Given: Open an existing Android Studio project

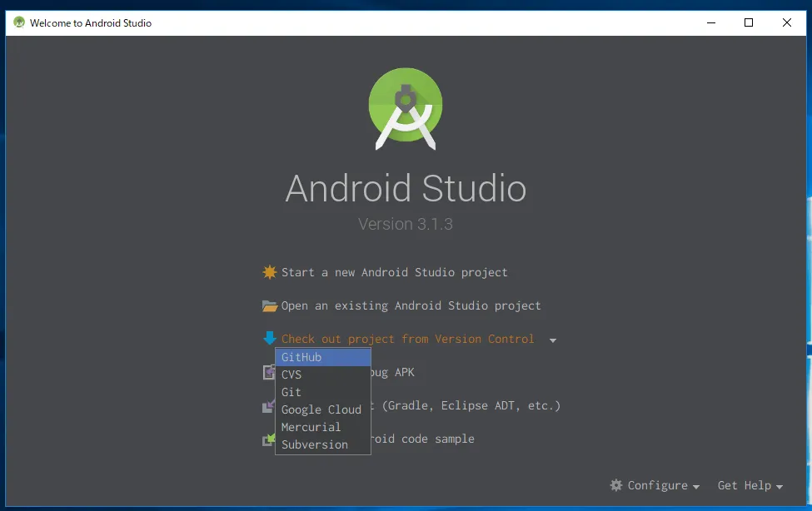Looking at the screenshot, I should (x=411, y=305).
